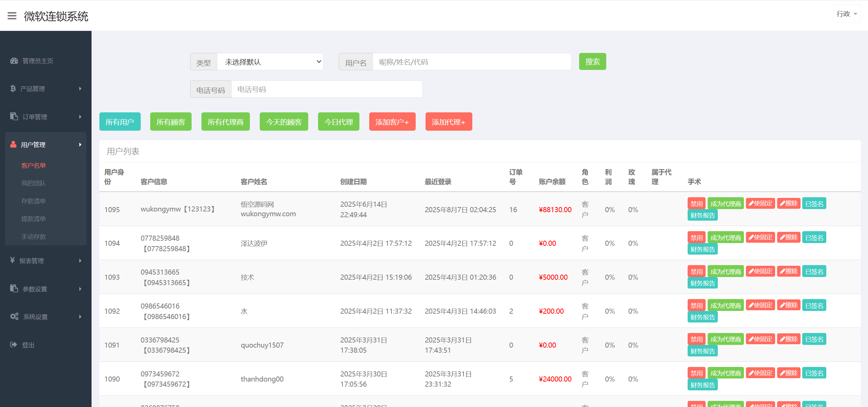The height and width of the screenshot is (407, 868).
Task: Open the 行政 account dropdown
Action: (x=846, y=14)
